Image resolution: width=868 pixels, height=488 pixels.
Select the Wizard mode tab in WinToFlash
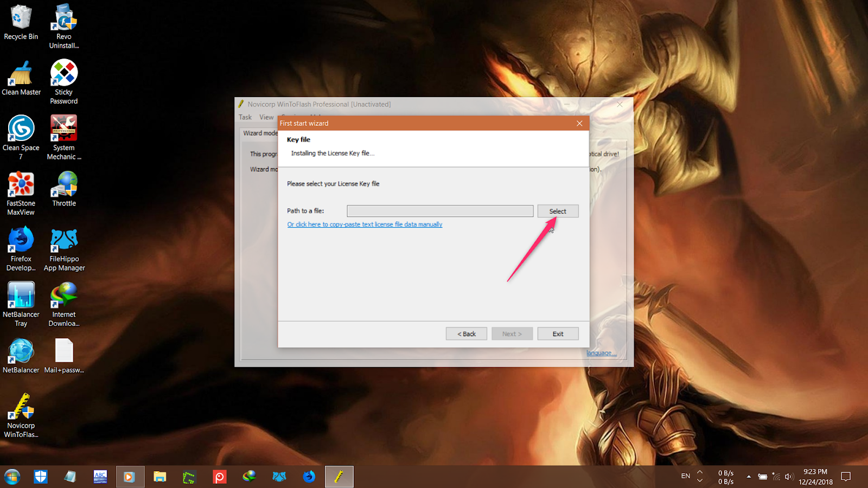pos(260,133)
